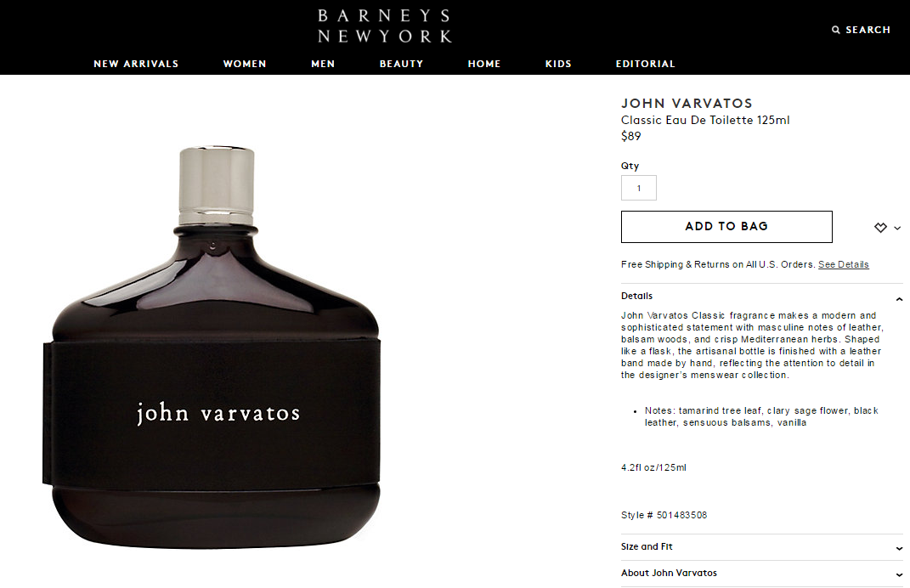Click the Qty input field
Screen dimensions: 910x588
(x=638, y=188)
